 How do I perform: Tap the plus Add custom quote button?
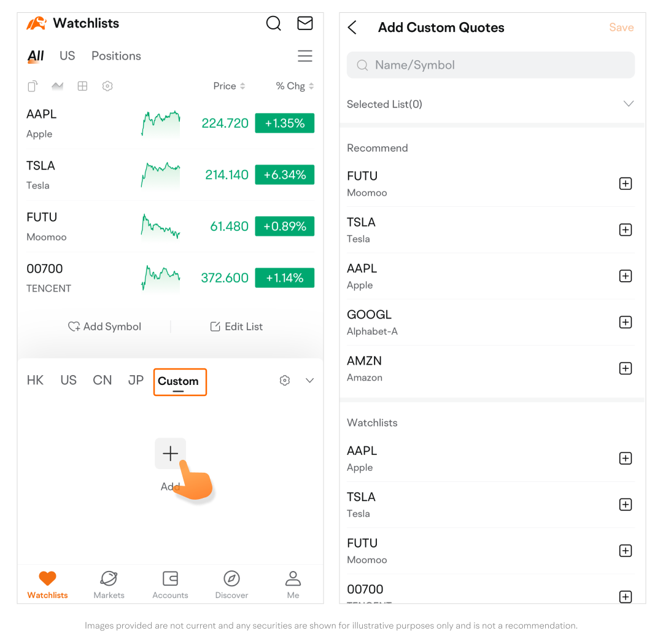click(x=170, y=454)
